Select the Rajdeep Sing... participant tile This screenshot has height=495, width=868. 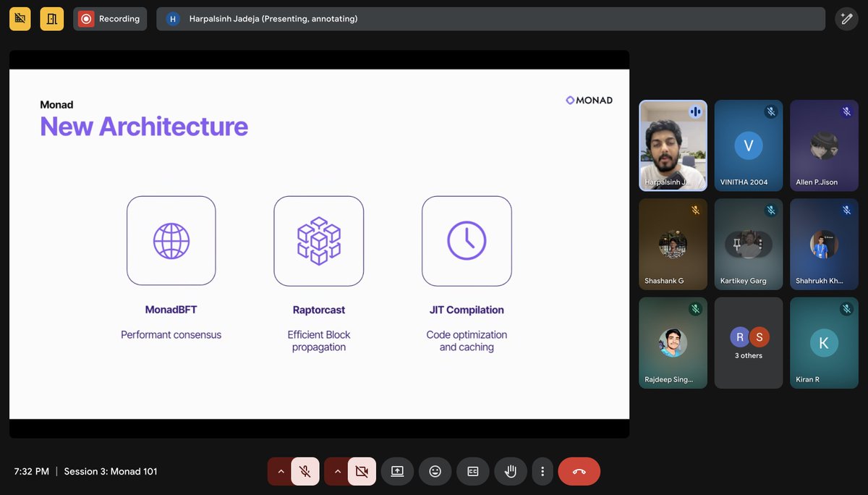pos(673,343)
